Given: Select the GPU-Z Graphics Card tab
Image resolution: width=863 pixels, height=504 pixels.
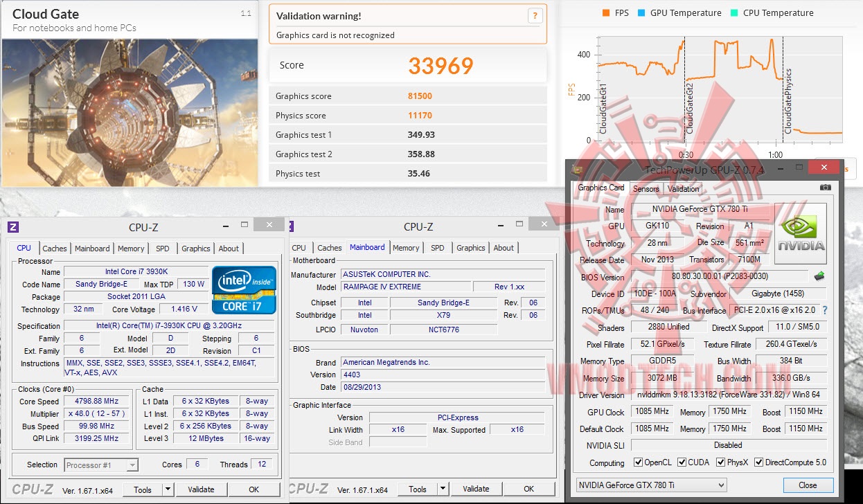Looking at the screenshot, I should click(x=601, y=188).
